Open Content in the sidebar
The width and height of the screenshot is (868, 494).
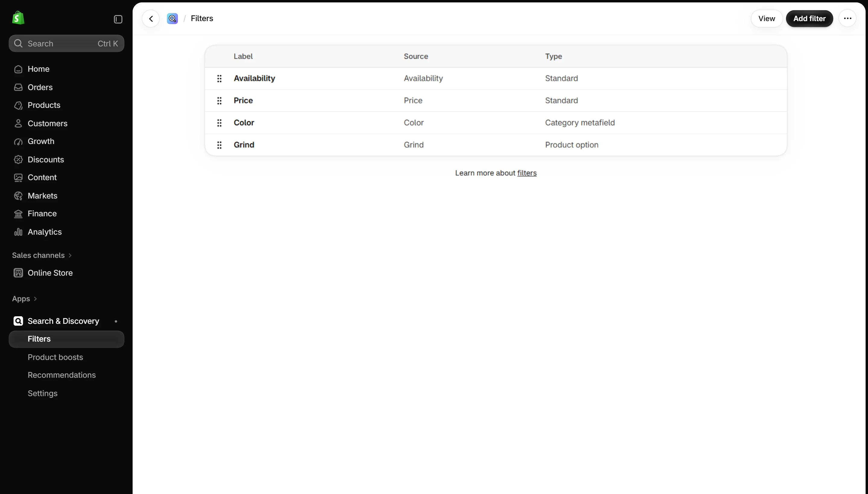point(67,177)
